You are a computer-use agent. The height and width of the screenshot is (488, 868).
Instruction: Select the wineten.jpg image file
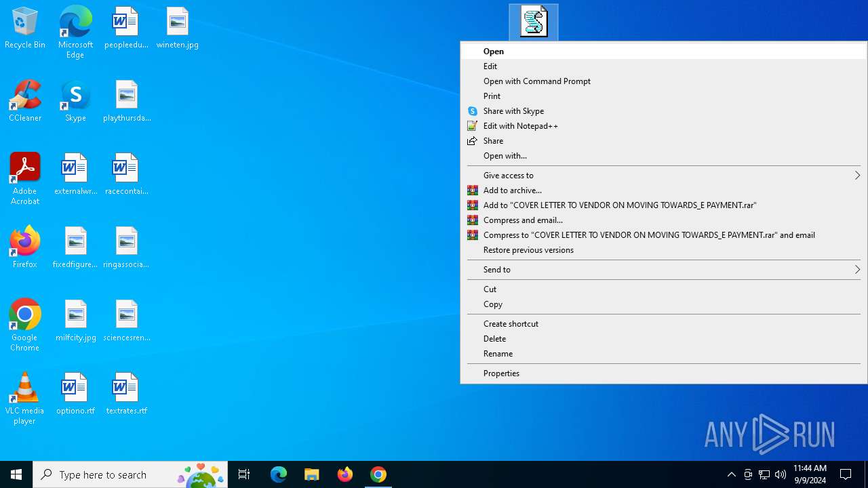(177, 28)
